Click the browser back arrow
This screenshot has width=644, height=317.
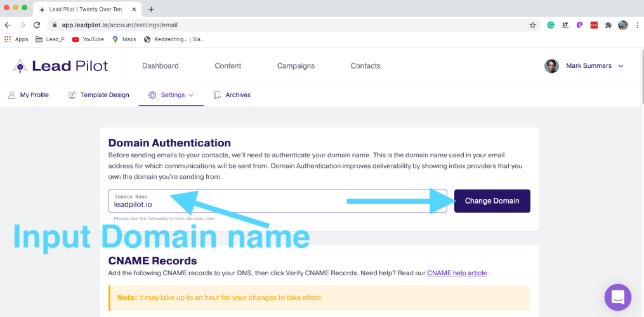point(8,25)
